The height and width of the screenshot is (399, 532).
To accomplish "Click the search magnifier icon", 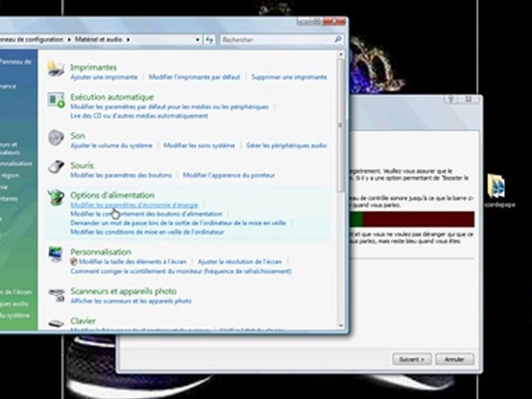I will point(337,39).
